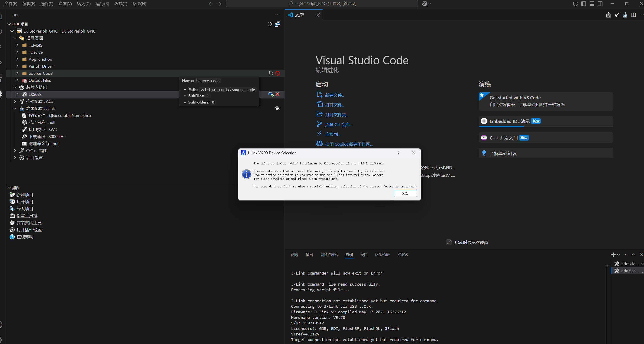This screenshot has width=644, height=344.
Task: Expand 构建配置 : AC5 node
Action: pos(15,101)
